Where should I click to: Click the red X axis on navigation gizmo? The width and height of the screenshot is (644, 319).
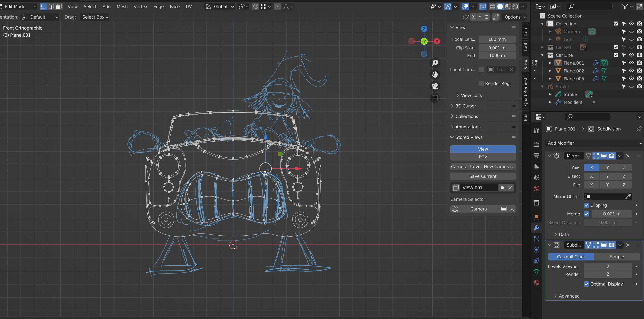click(437, 41)
